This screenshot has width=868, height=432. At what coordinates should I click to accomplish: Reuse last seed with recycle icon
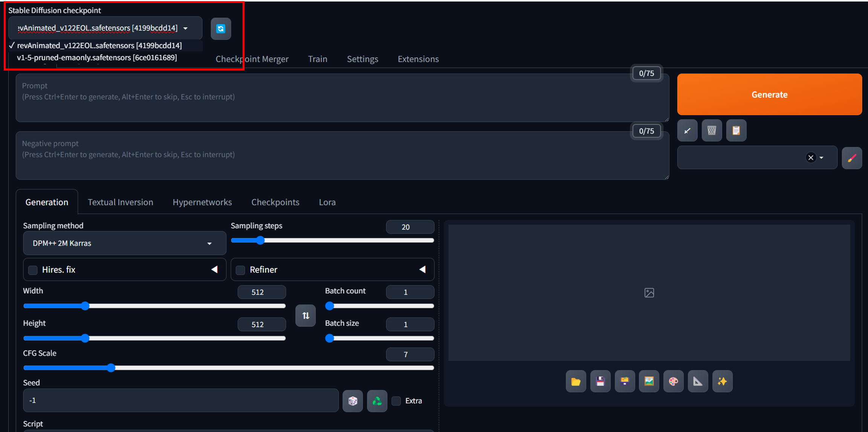click(x=377, y=401)
